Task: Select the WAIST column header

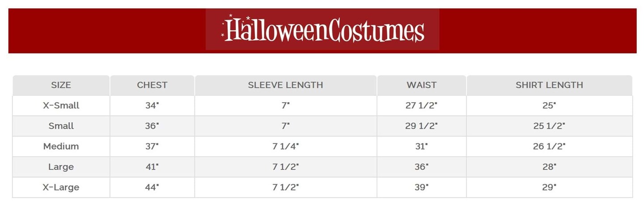Action: coord(421,85)
